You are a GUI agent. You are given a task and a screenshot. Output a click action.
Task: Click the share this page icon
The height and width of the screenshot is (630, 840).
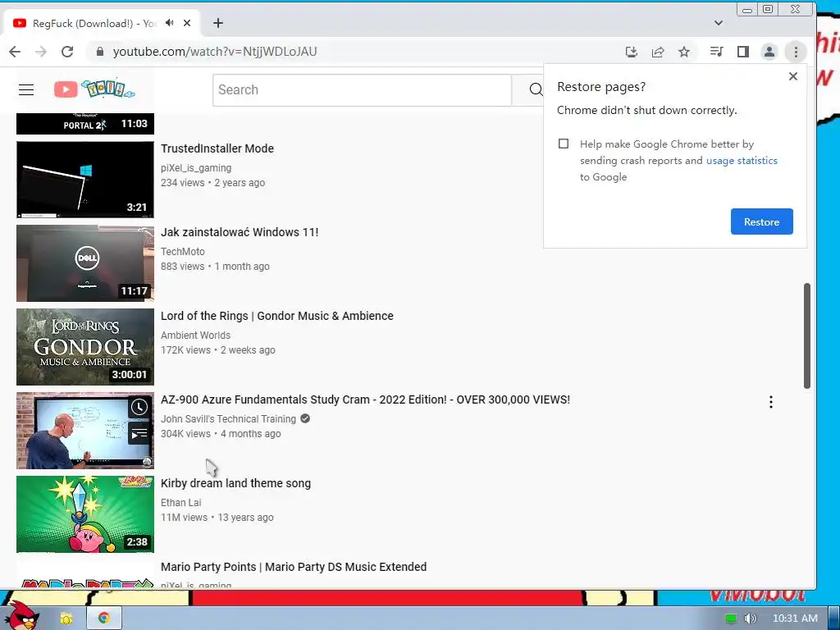658,52
